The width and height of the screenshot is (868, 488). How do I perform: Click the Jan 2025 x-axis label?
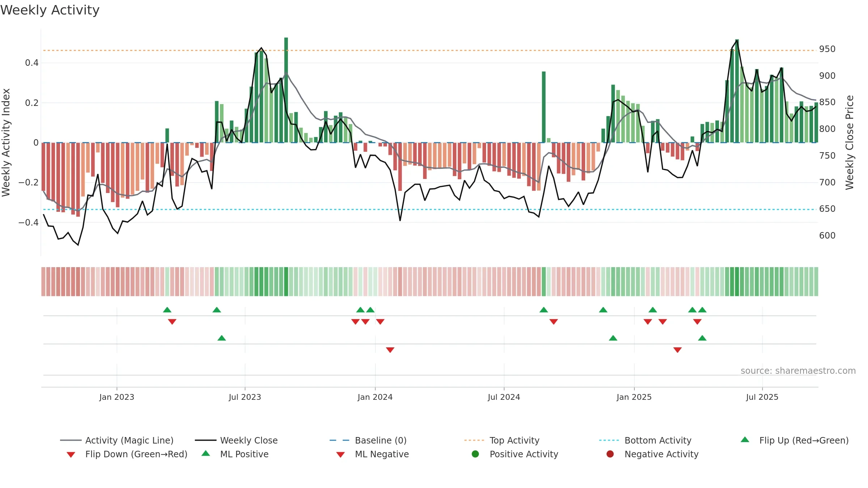[634, 397]
